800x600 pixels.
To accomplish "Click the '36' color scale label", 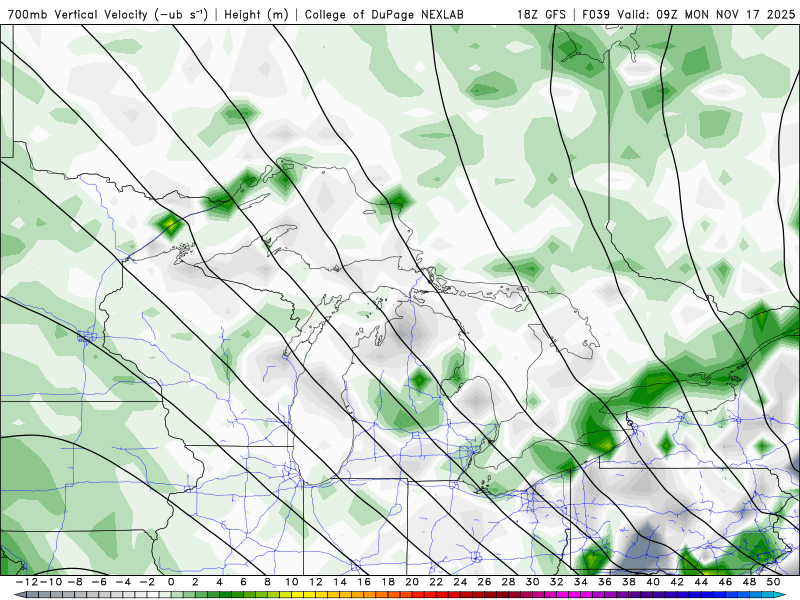I will (x=605, y=582).
